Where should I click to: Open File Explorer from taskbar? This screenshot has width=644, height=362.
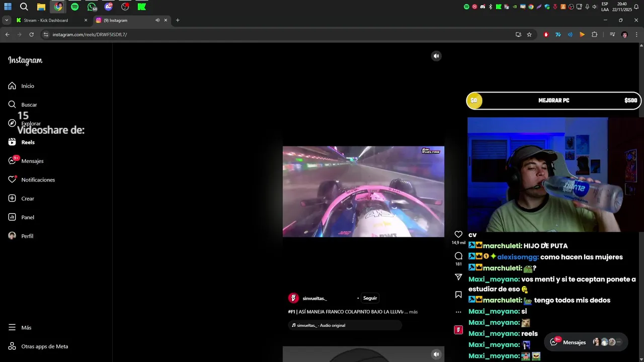41,7
